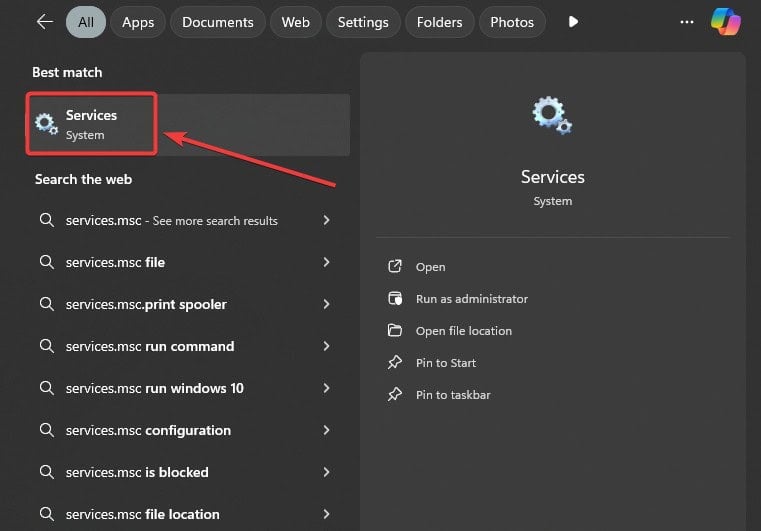The image size is (761, 531).
Task: Expand chevron for services.msc configuration
Action: click(327, 430)
